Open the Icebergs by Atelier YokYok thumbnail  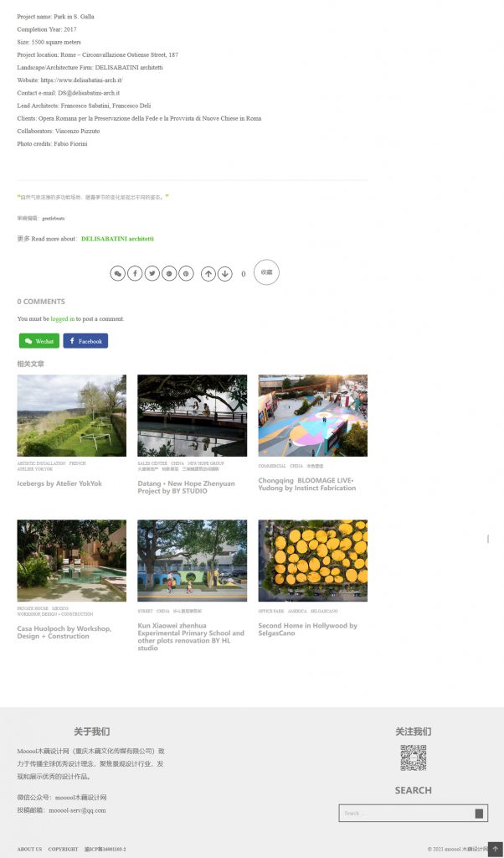[72, 416]
